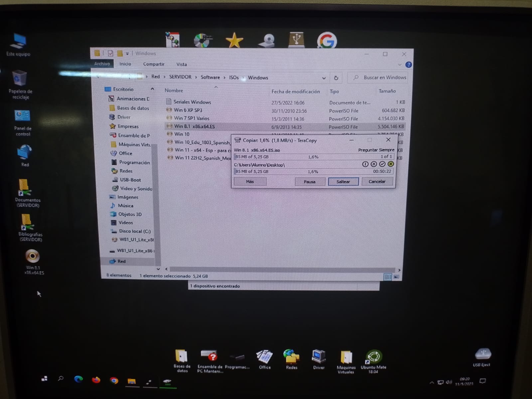
Task: Expand the ribbon with the chevron
Action: pyautogui.click(x=400, y=65)
